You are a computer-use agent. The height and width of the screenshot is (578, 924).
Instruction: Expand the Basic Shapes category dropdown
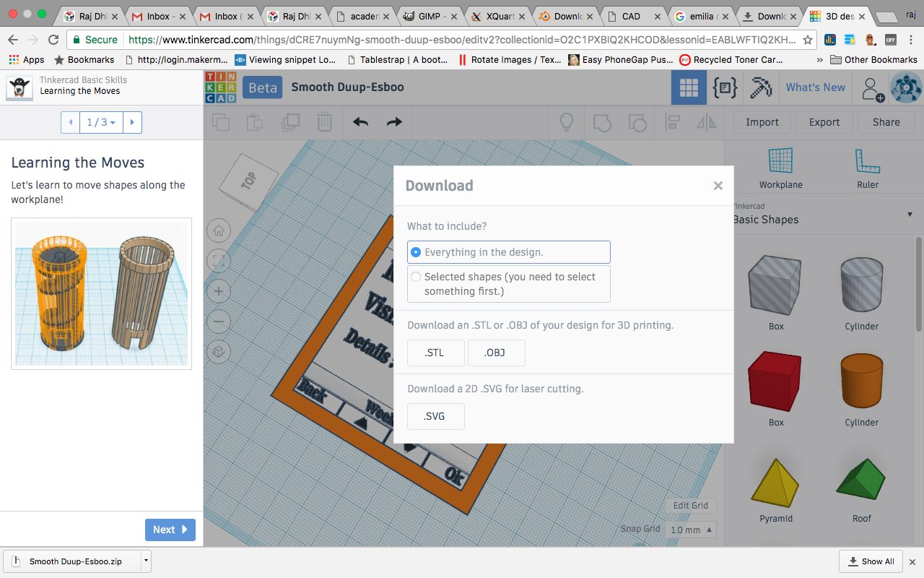pyautogui.click(x=910, y=215)
